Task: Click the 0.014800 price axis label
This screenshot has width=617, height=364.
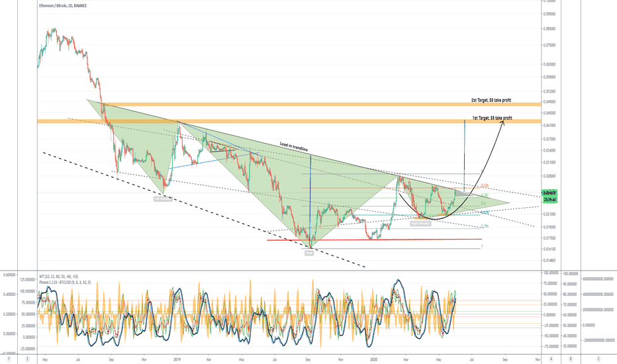Action: pos(549,261)
